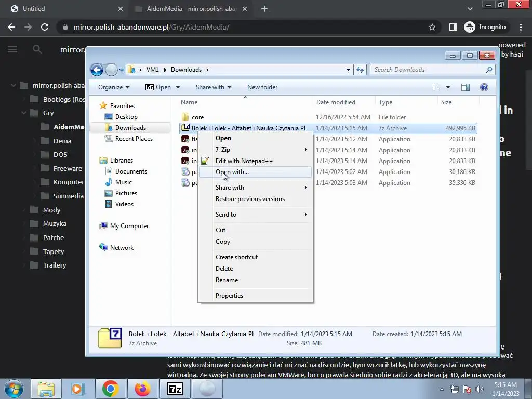This screenshot has width=532, height=399.
Task: Open Firefox from the taskbar
Action: pos(142,389)
